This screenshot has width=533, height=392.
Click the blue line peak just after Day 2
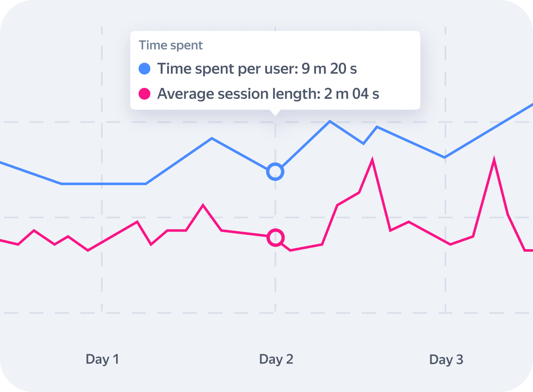click(330, 121)
